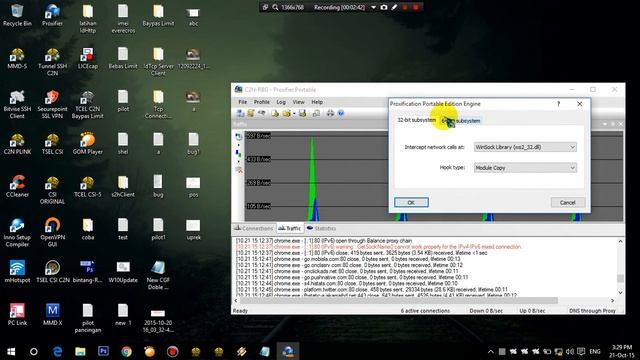Expand the recording bar dropdown arrow

[373, 7]
